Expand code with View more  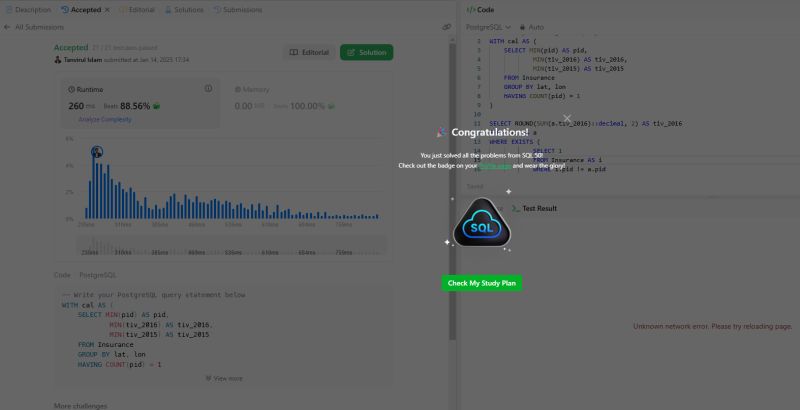coord(224,378)
